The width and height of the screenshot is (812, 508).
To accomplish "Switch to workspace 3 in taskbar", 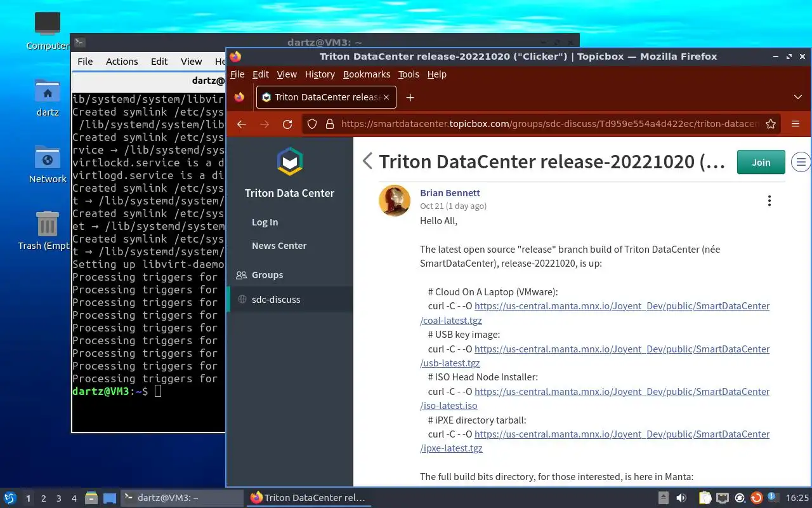I will 59,498.
